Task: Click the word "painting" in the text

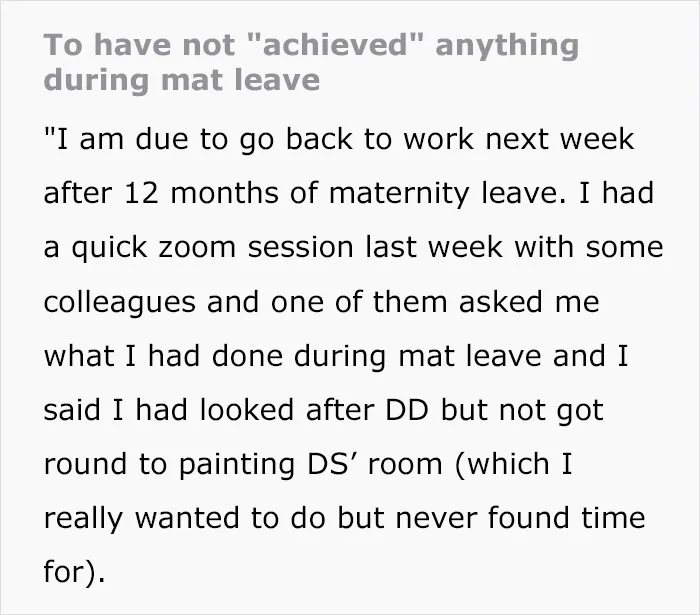Action: [237, 466]
